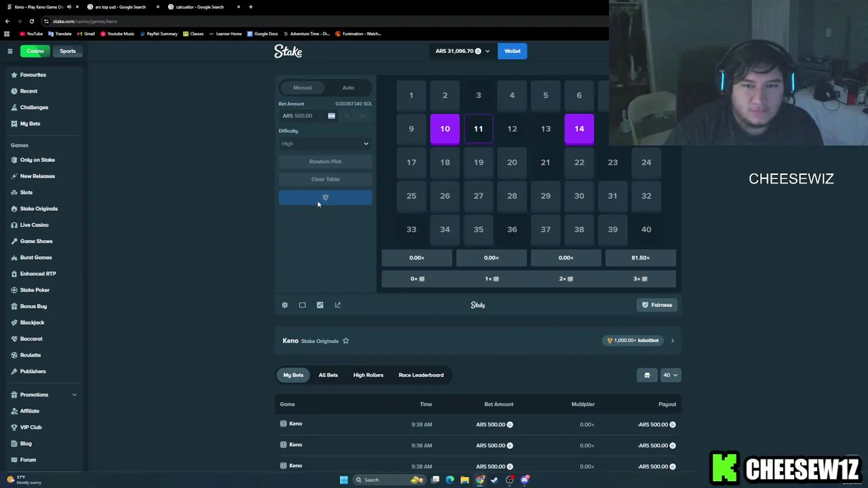Open Stake Poker in sidebar
The image size is (868, 488).
pos(35,290)
